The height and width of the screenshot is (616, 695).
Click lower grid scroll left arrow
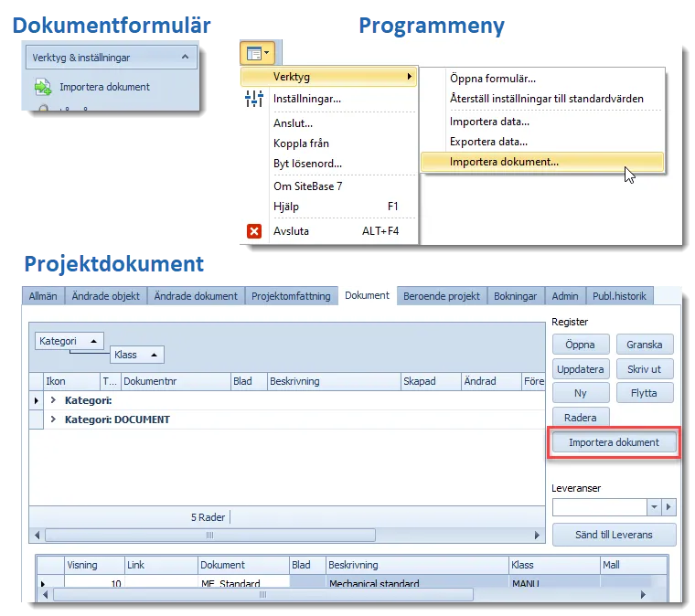click(45, 594)
